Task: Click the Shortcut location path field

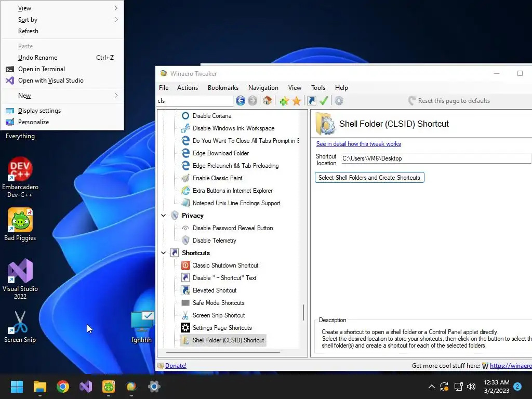Action: [x=436, y=158]
